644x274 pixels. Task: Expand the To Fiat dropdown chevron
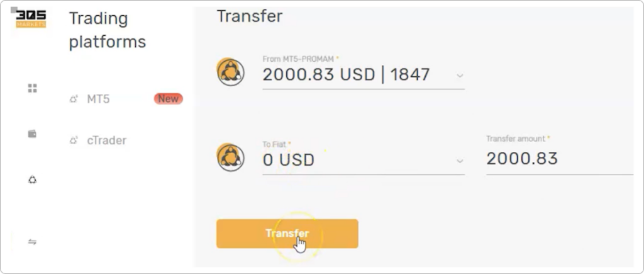point(460,161)
